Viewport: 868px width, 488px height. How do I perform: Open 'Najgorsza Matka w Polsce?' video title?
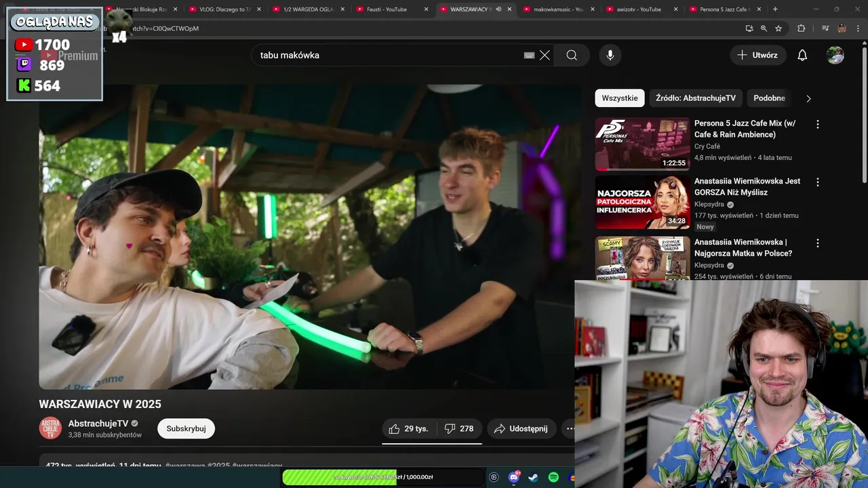tap(743, 247)
